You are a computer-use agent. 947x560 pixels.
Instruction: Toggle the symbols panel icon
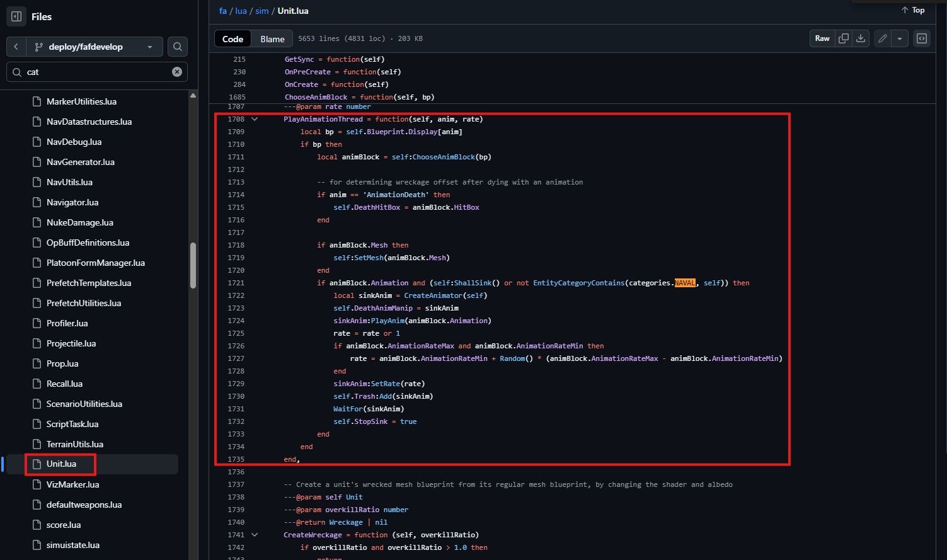tap(922, 38)
